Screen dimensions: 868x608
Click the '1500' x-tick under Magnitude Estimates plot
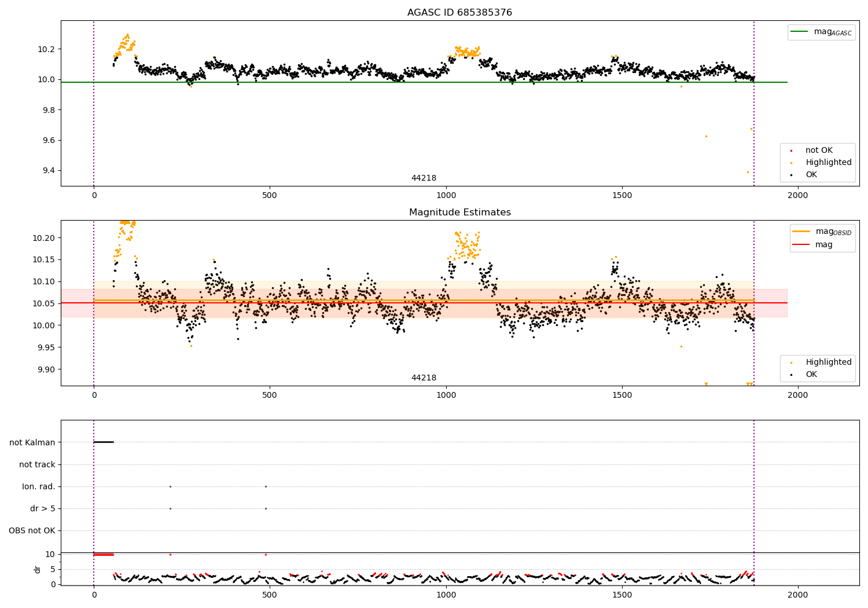tap(622, 395)
